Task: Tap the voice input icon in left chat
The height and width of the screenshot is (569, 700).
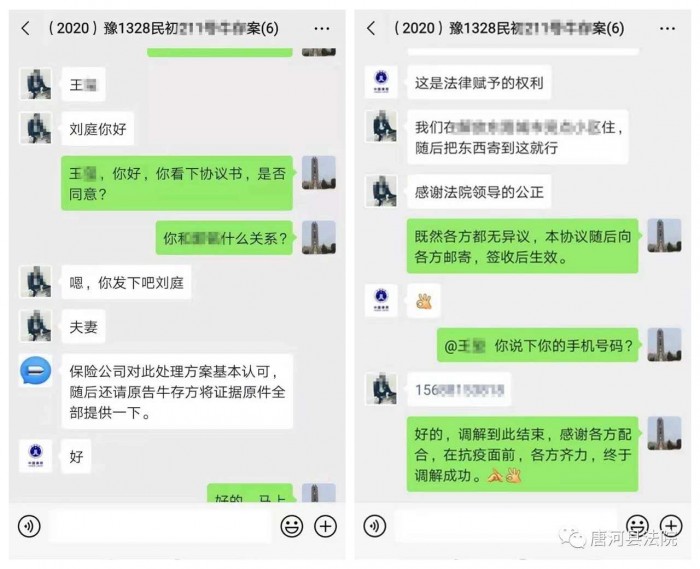Action: (29, 527)
